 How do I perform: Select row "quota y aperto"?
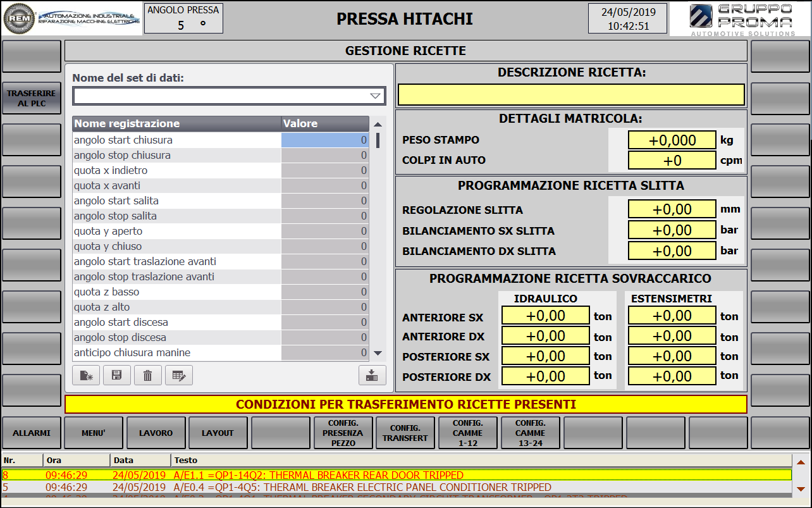click(x=221, y=231)
